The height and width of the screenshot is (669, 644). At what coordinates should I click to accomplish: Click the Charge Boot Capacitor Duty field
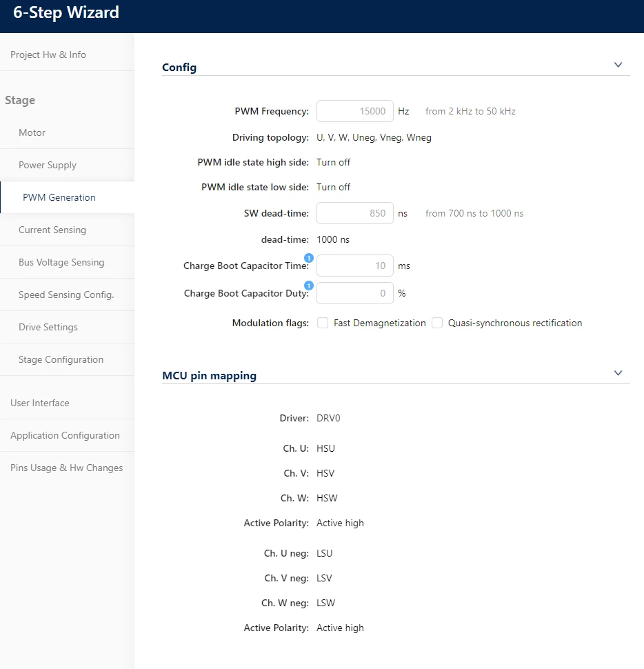(355, 294)
